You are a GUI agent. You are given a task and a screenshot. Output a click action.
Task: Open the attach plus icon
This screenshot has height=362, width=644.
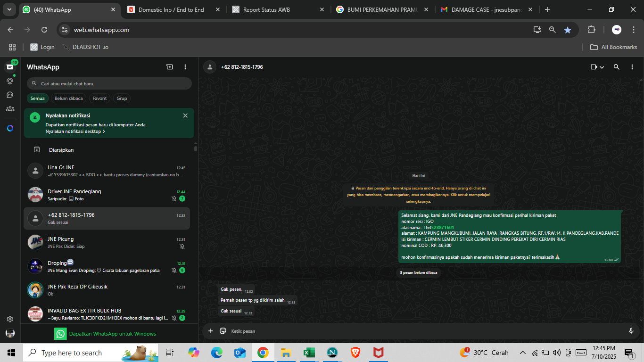pyautogui.click(x=211, y=331)
